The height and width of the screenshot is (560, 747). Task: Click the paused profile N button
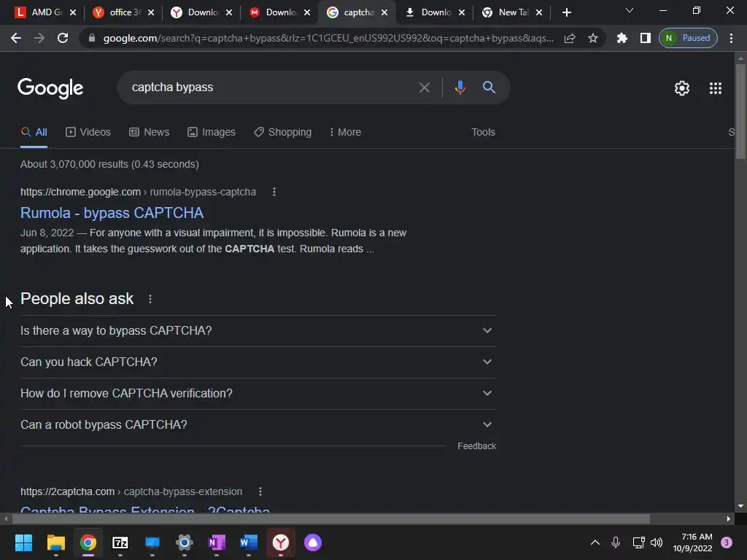pyautogui.click(x=688, y=38)
